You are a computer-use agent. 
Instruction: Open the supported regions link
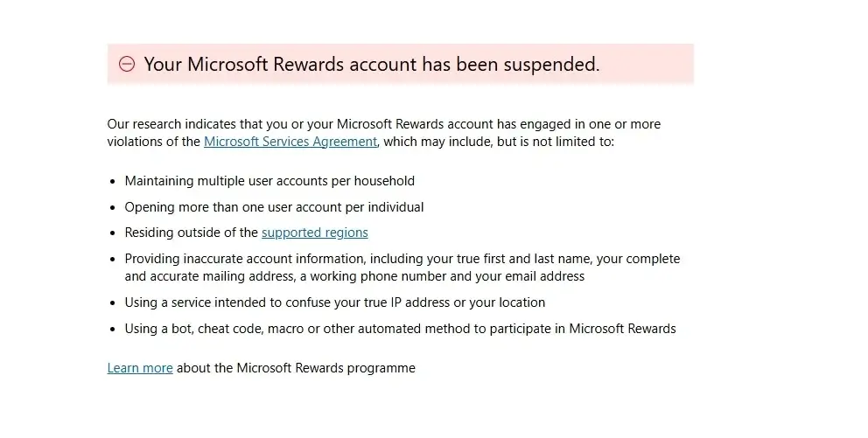(314, 233)
